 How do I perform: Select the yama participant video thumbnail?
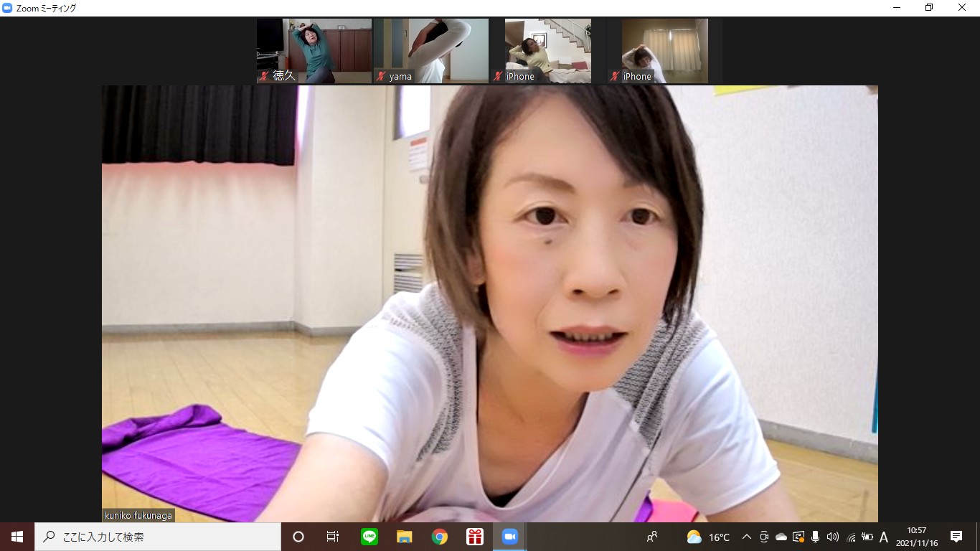pyautogui.click(x=431, y=51)
